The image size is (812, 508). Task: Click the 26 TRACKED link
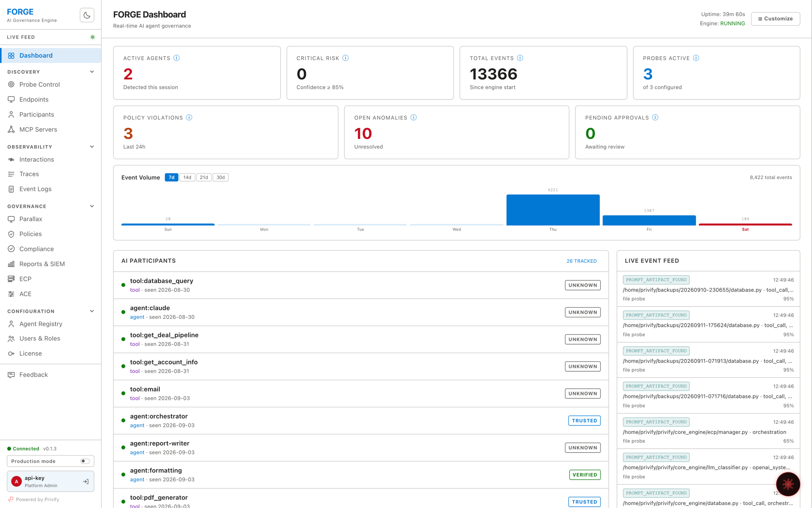tap(582, 261)
